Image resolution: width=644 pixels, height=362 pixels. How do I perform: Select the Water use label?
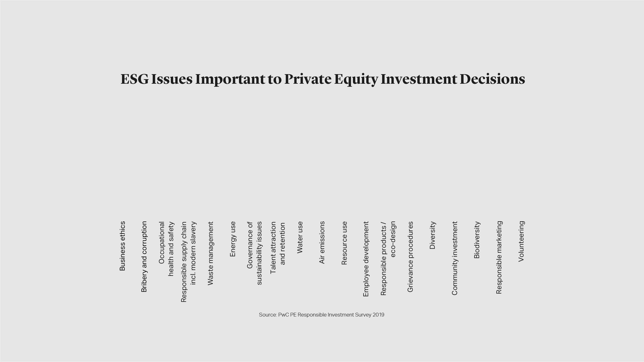300,237
